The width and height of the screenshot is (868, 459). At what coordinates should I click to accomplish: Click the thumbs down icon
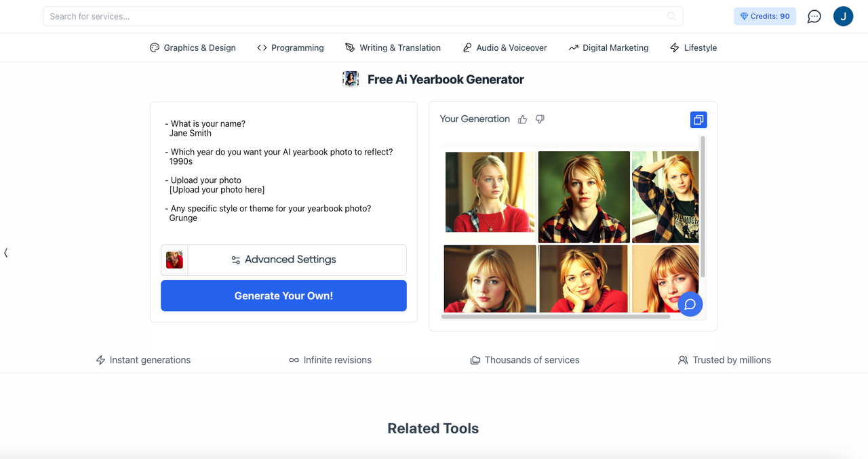[x=540, y=119]
